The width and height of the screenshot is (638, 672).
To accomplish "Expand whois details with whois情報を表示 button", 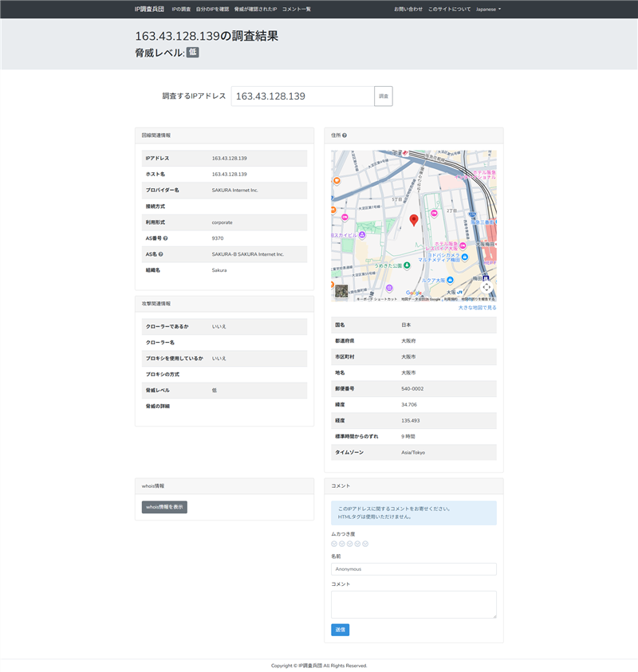I will (x=164, y=507).
